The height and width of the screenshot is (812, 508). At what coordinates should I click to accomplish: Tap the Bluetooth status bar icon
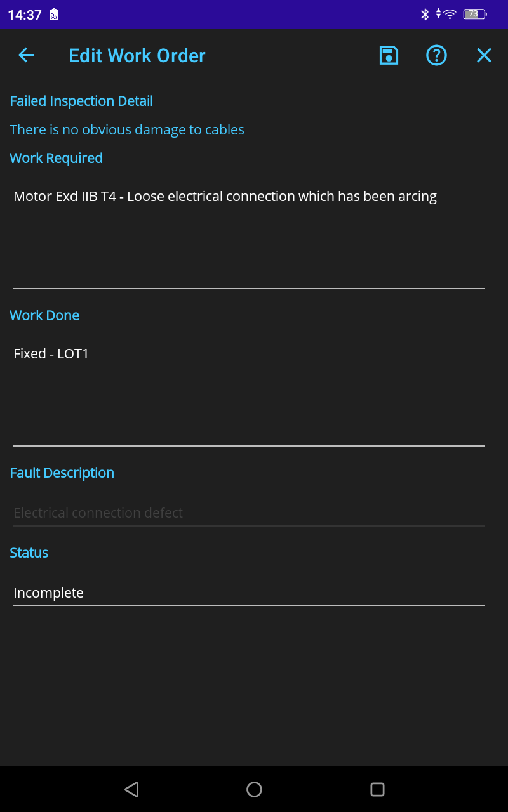tap(425, 14)
